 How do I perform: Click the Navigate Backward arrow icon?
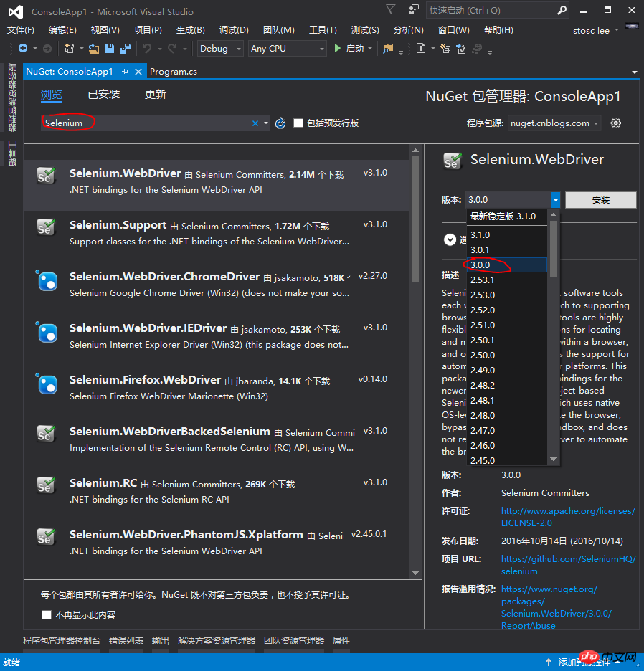(23, 49)
